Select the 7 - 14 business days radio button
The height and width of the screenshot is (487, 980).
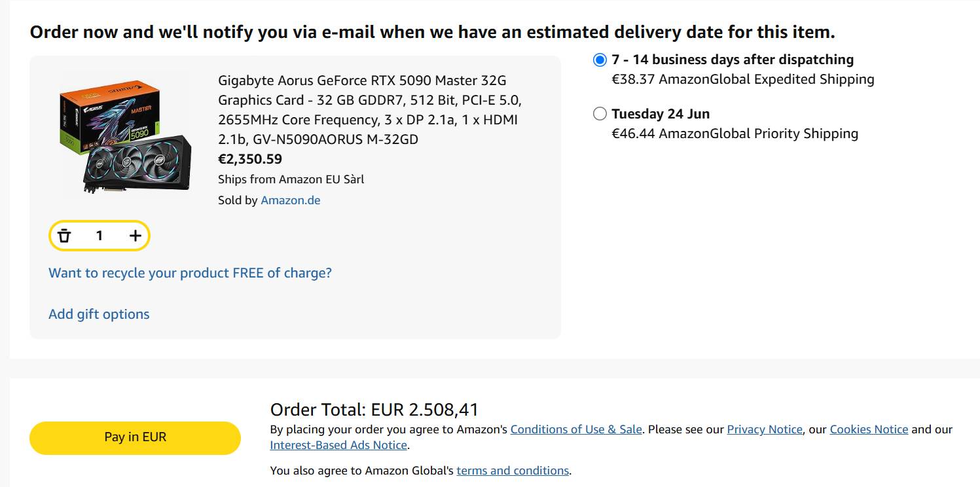click(x=600, y=60)
